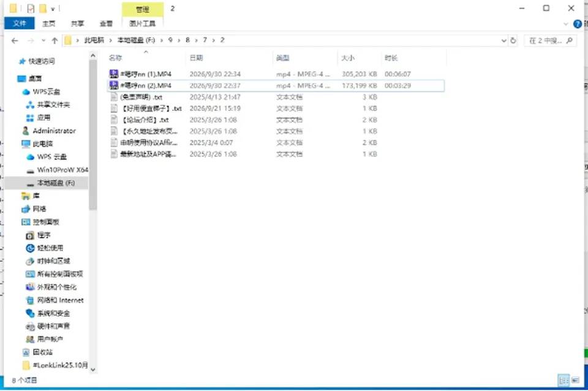Select the video file lasting 00:03:29
The width and height of the screenshot is (588, 391).
pos(276,86)
